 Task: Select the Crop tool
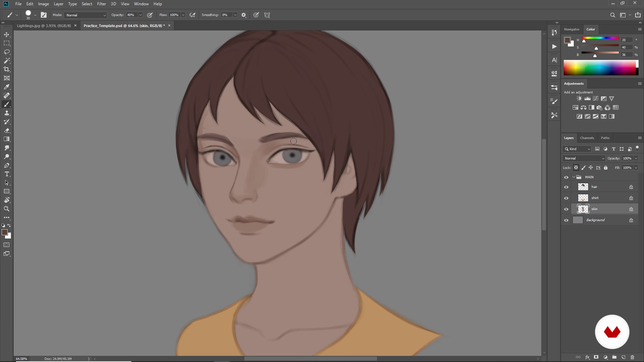pos(7,69)
